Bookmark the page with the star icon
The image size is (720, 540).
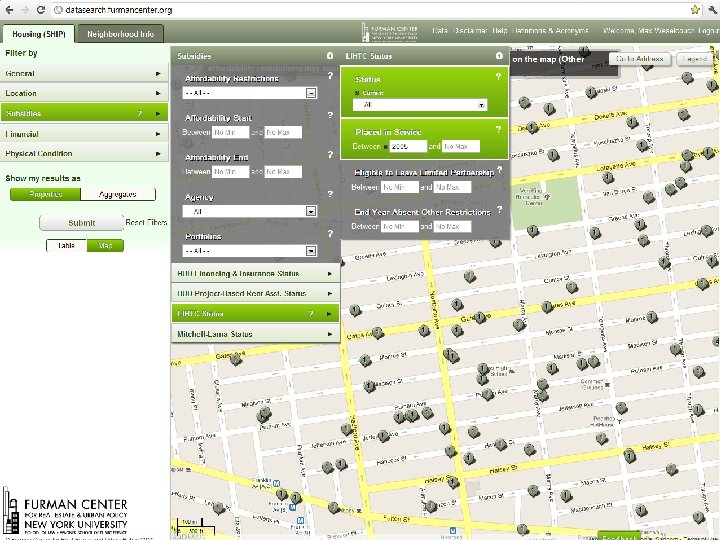695,10
